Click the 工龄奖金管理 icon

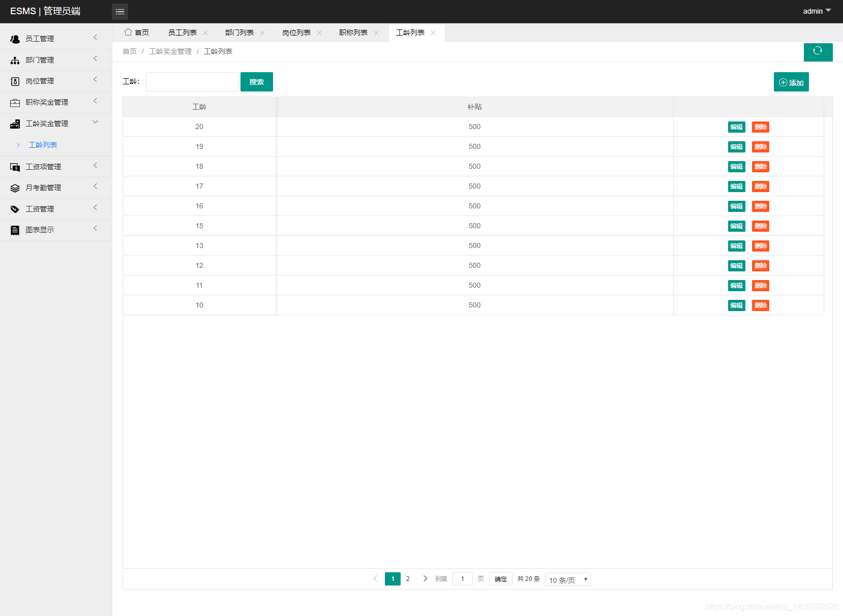point(15,124)
